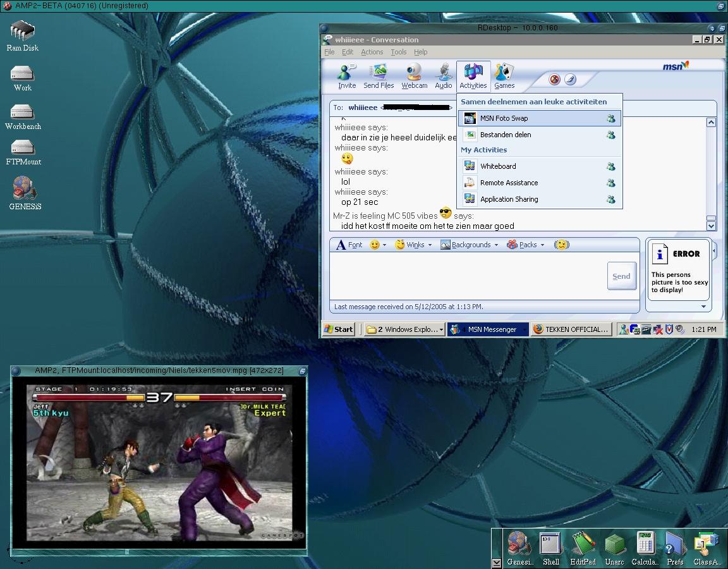Screen dimensions: 728x569
Task: Expand the display picture options arrow
Action: click(x=703, y=307)
